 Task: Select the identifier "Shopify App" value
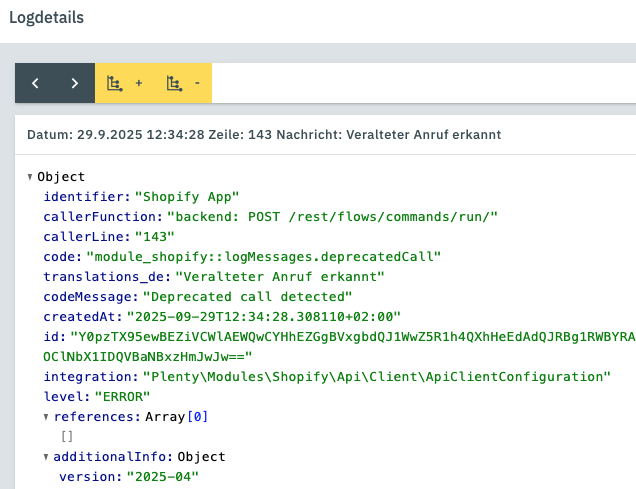[187, 197]
